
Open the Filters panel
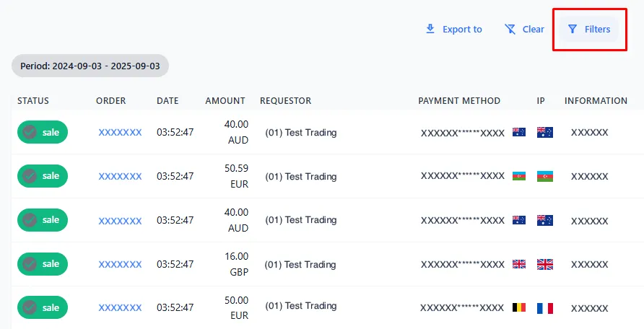point(589,30)
